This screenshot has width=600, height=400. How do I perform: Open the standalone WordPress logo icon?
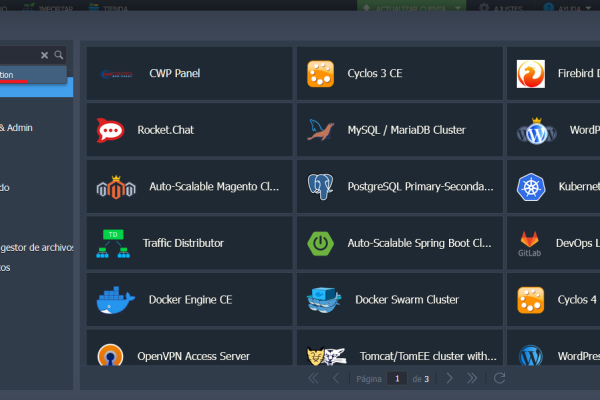(x=531, y=355)
